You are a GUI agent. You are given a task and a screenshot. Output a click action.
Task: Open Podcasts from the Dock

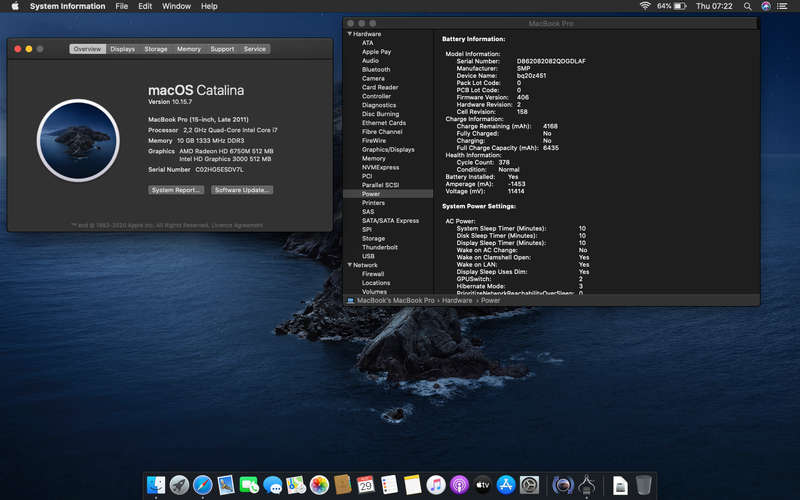459,485
